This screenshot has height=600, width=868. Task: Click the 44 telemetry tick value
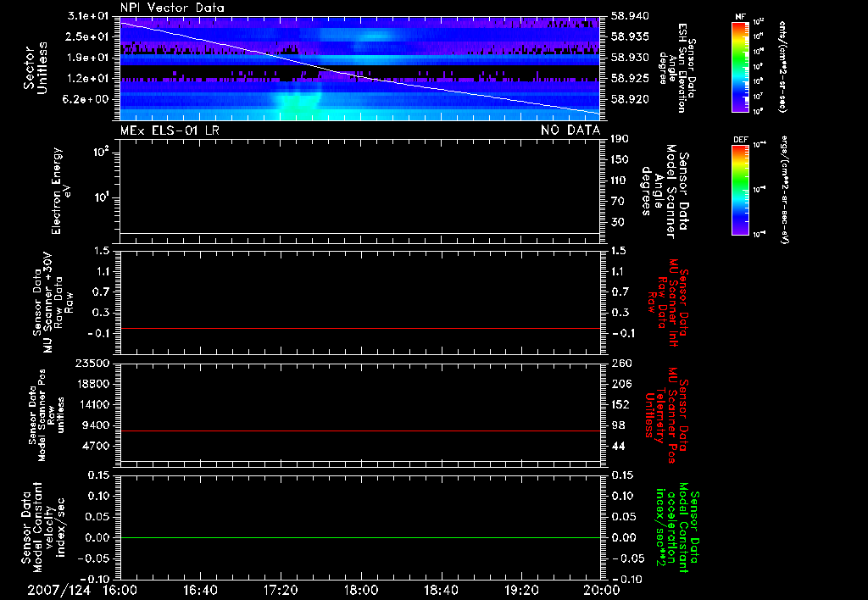click(618, 446)
